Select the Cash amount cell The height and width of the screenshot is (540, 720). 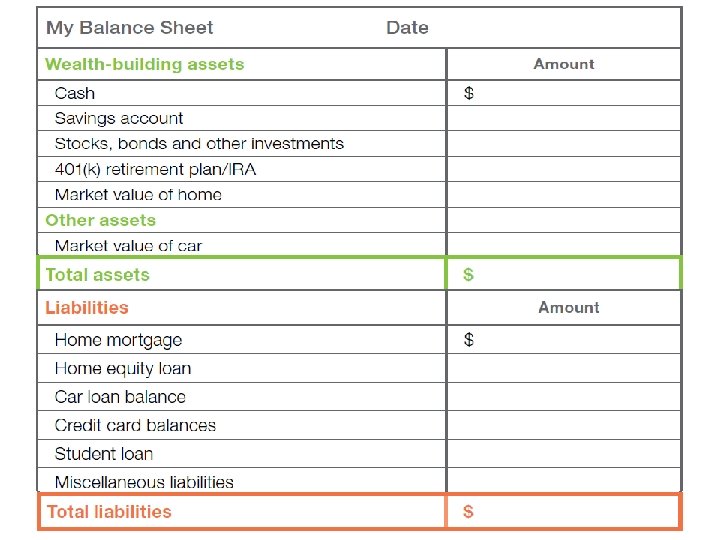[x=563, y=93]
